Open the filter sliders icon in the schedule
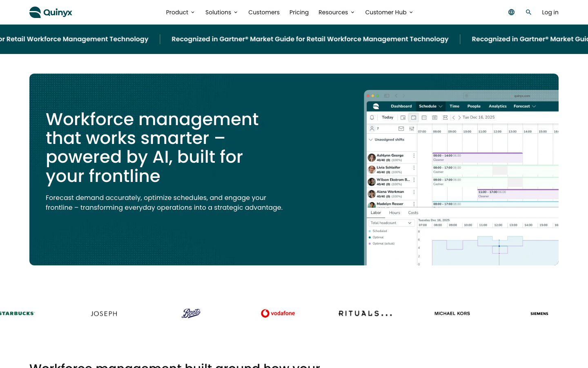The width and height of the screenshot is (588, 368). pos(412,128)
